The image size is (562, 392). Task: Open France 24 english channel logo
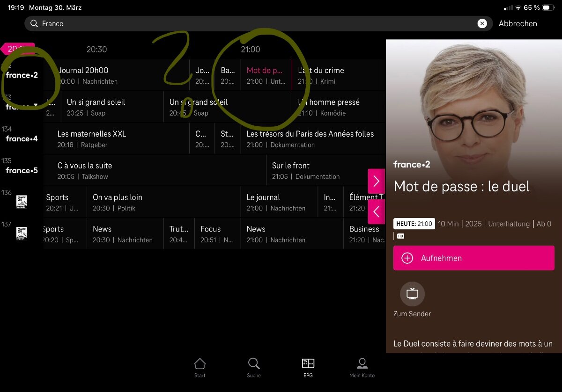coord(22,233)
